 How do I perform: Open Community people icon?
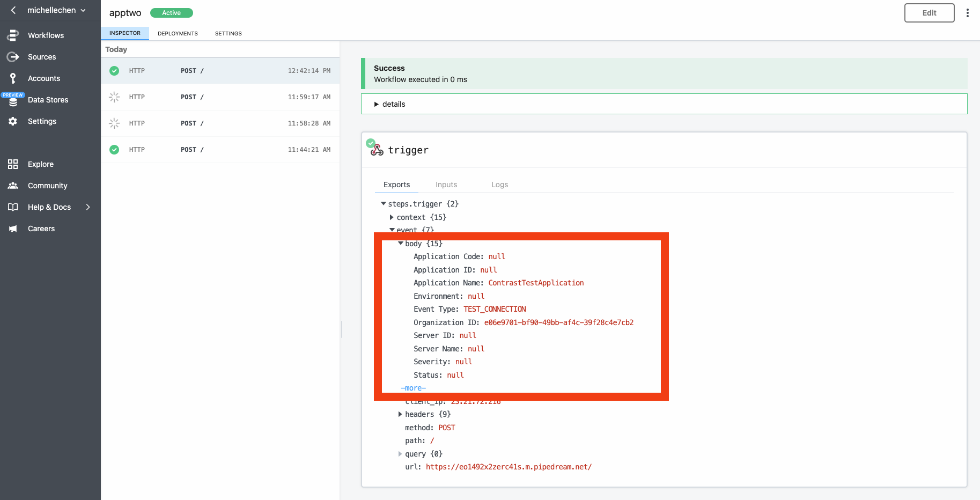(13, 186)
